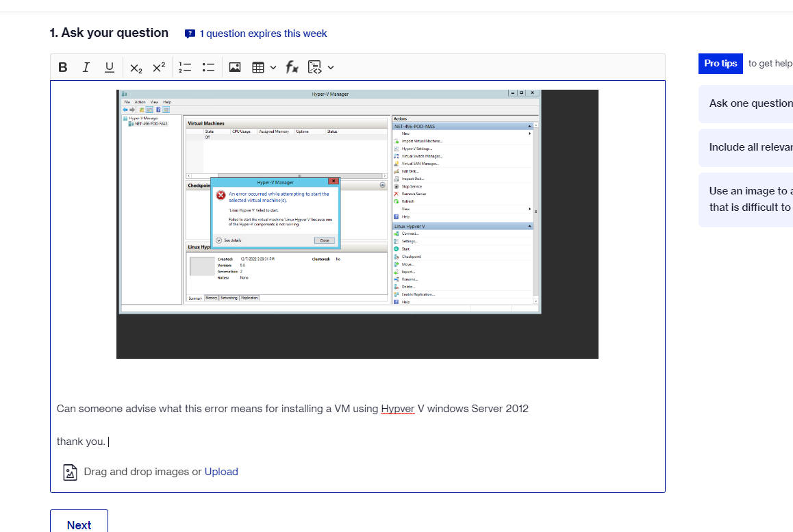This screenshot has width=793, height=532.
Task: Click the drag-and-drop image file icon
Action: tap(70, 472)
